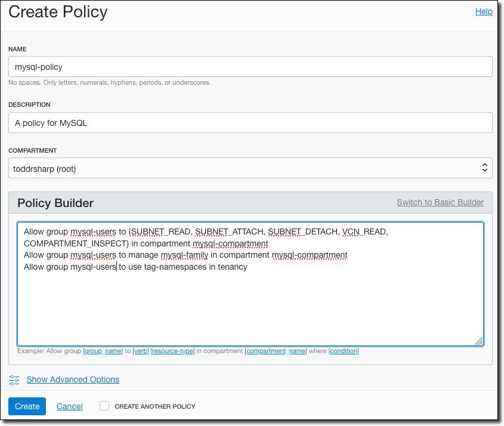Select the [verb] example link
The width and height of the screenshot is (504, 426).
[x=141, y=351]
